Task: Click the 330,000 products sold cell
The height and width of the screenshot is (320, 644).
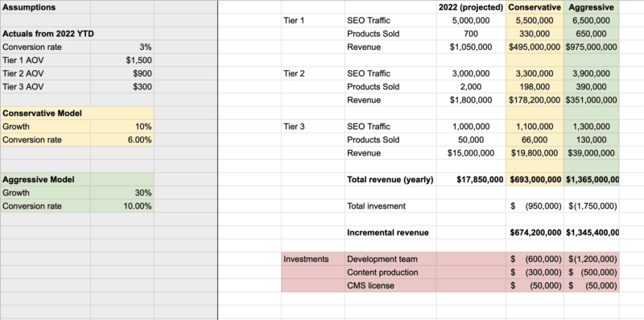Action: coord(535,34)
